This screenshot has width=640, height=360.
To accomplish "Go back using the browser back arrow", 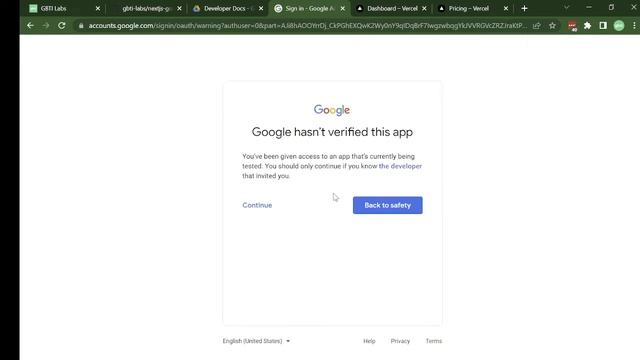I will pos(30,25).
